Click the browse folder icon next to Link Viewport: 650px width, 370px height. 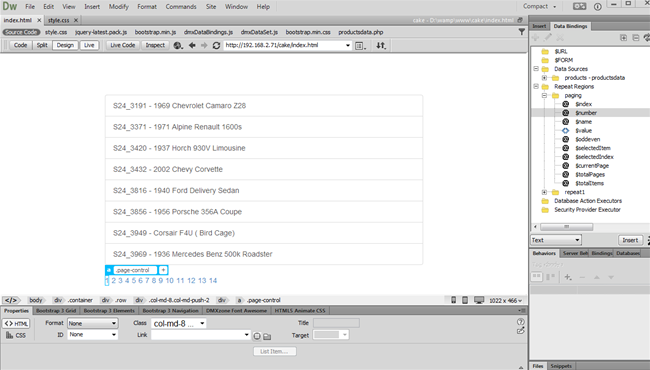tap(267, 336)
